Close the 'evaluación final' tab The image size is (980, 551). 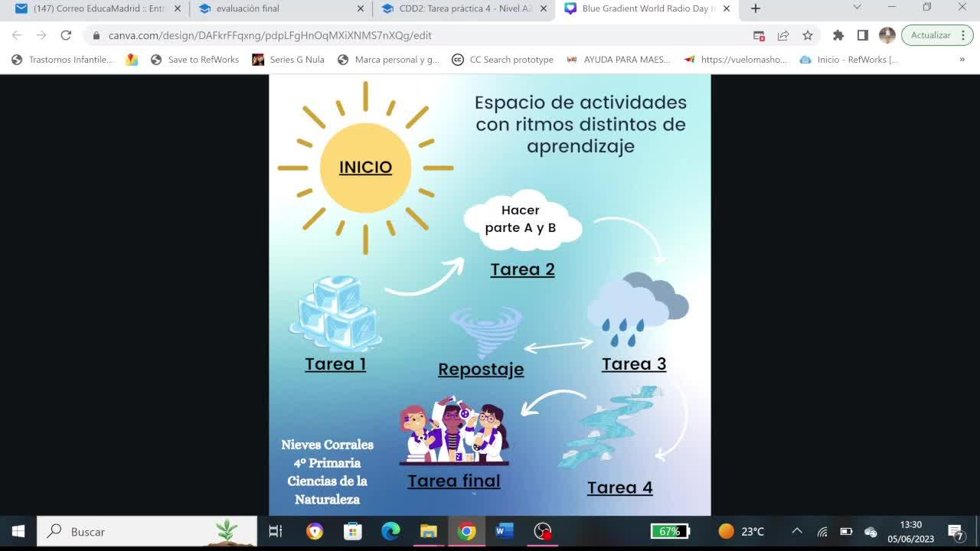361,8
